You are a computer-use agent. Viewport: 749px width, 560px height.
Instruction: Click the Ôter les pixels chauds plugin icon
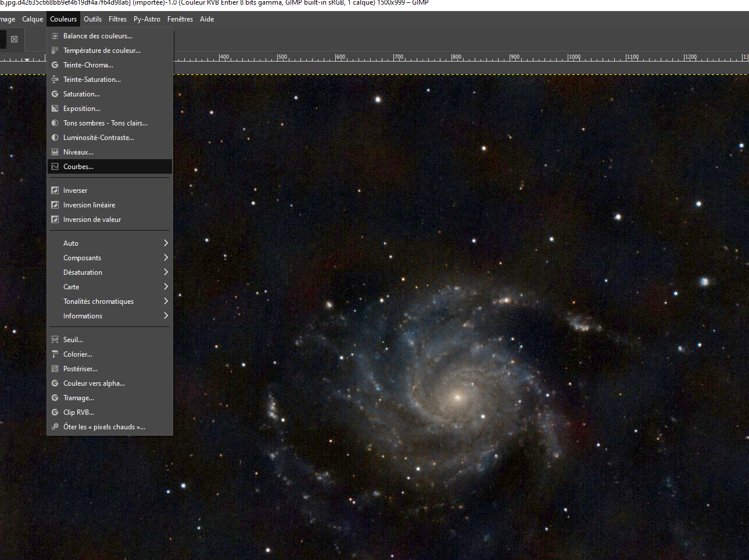[55, 427]
